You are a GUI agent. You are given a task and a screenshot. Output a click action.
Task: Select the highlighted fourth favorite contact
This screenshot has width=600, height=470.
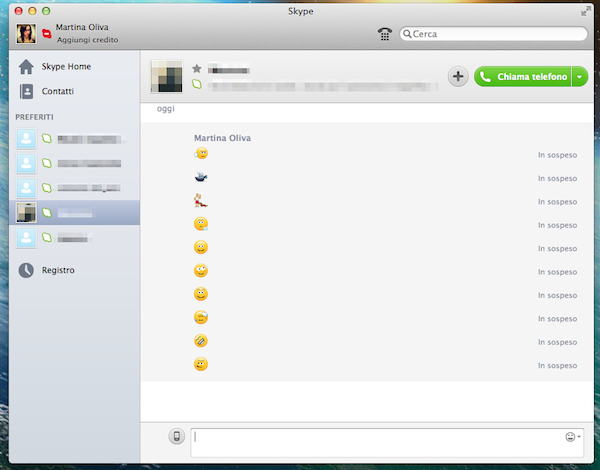click(x=75, y=212)
